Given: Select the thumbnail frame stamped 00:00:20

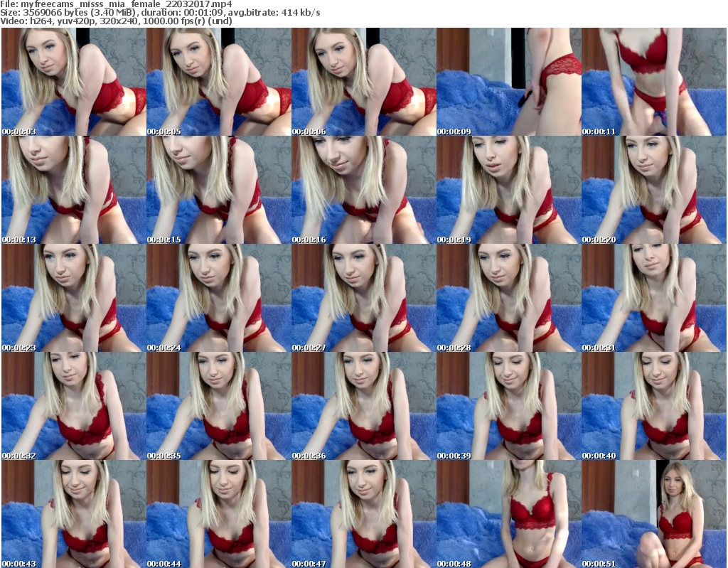Looking at the screenshot, I should (654, 190).
